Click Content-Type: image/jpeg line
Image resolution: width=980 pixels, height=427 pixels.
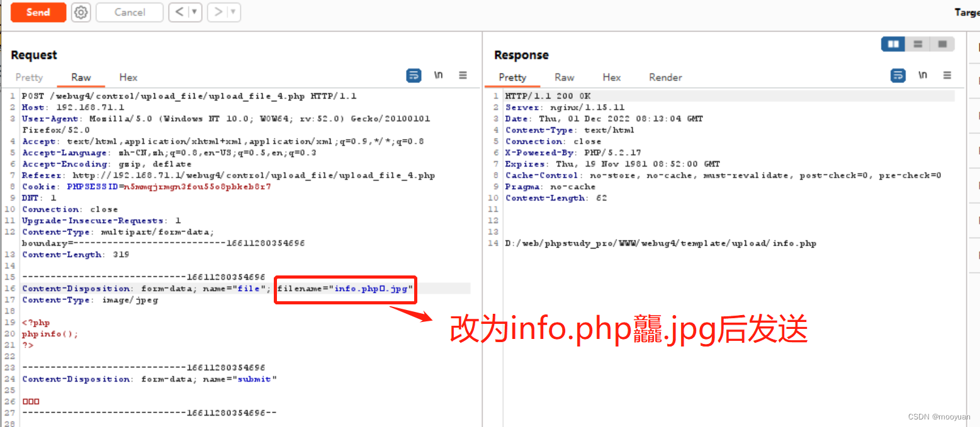pos(90,300)
